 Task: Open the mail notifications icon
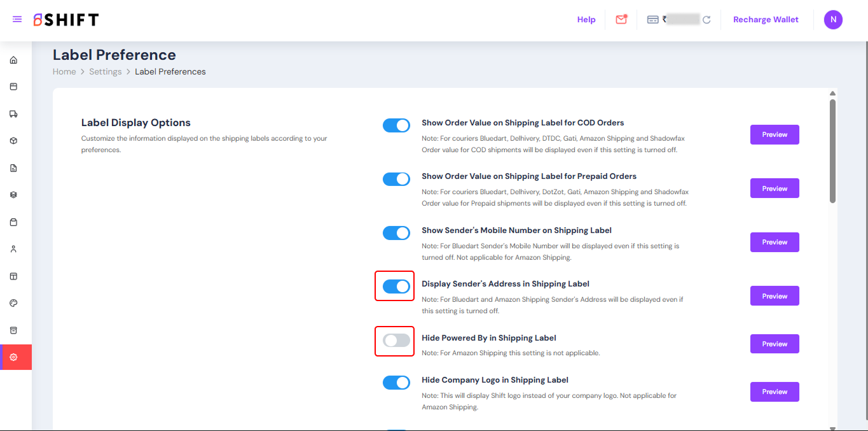pyautogui.click(x=621, y=20)
